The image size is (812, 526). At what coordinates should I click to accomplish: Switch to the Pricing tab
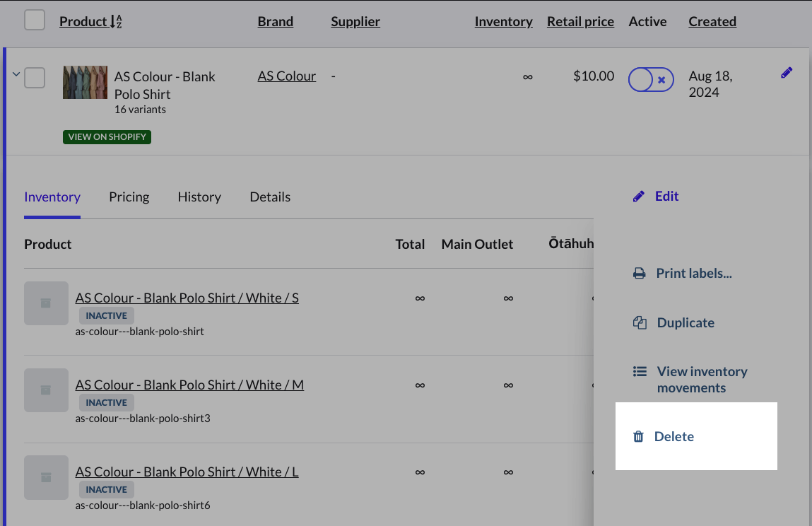(x=129, y=197)
